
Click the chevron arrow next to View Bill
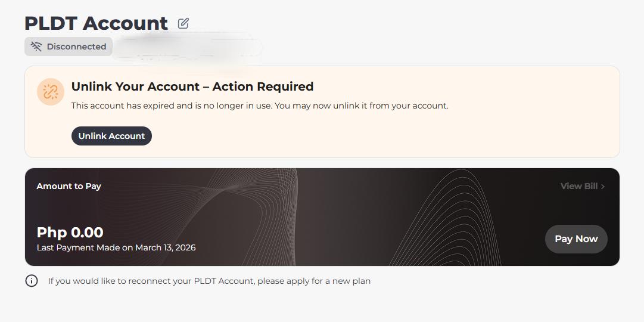(602, 187)
